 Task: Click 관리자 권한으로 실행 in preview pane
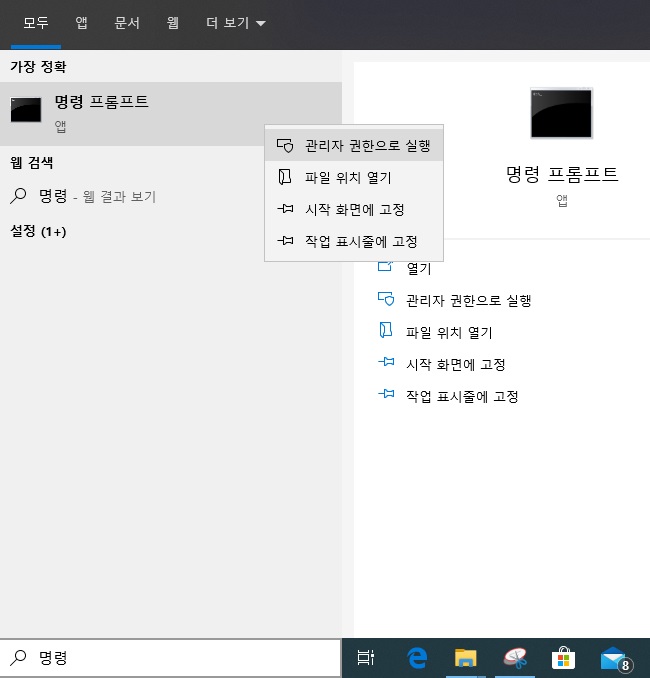coord(468,301)
